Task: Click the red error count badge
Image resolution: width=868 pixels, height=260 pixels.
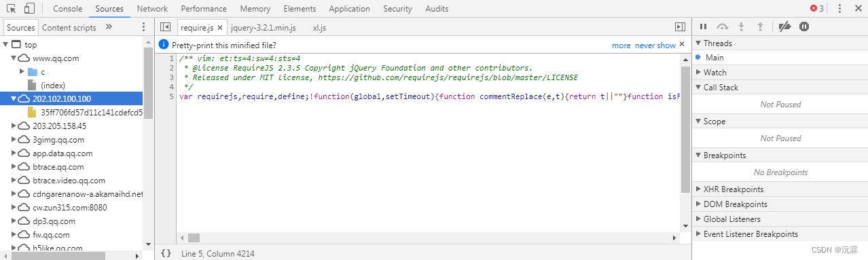Action: coord(817,9)
